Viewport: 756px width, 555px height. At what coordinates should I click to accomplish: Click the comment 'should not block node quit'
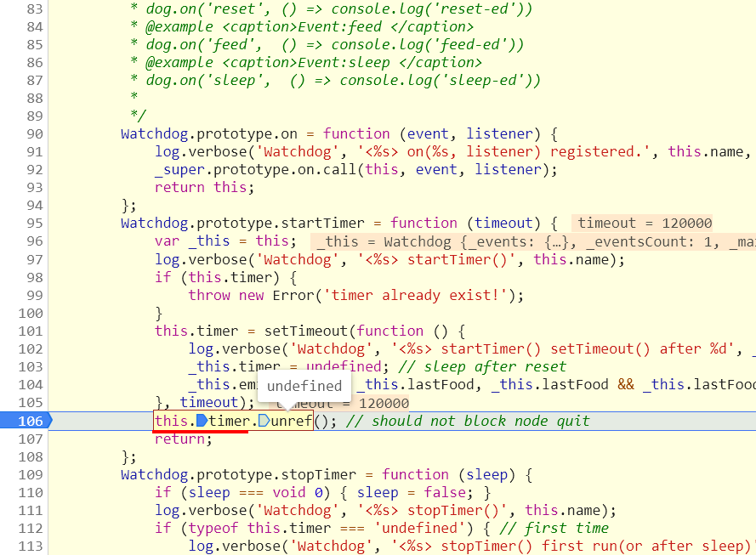468,421
